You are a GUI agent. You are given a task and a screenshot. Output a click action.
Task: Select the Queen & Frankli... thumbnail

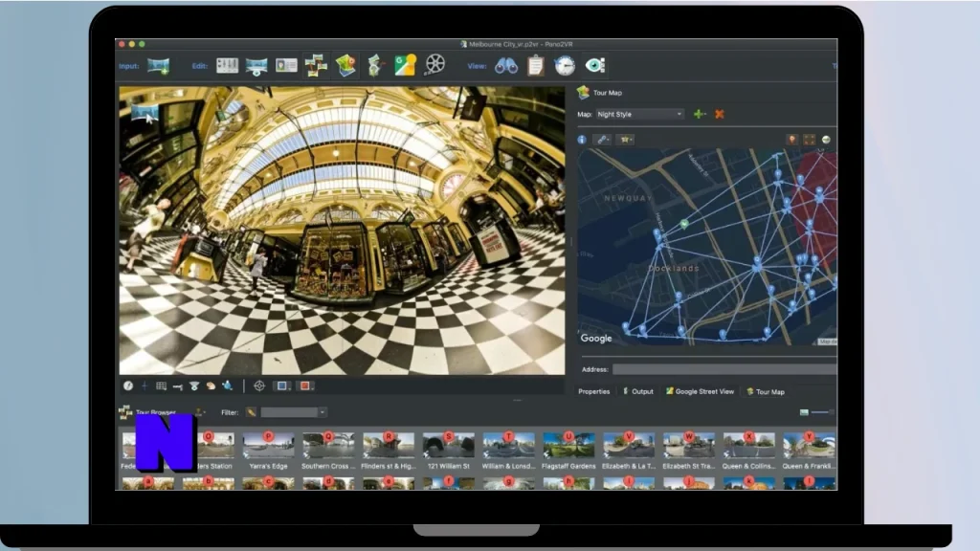(809, 450)
